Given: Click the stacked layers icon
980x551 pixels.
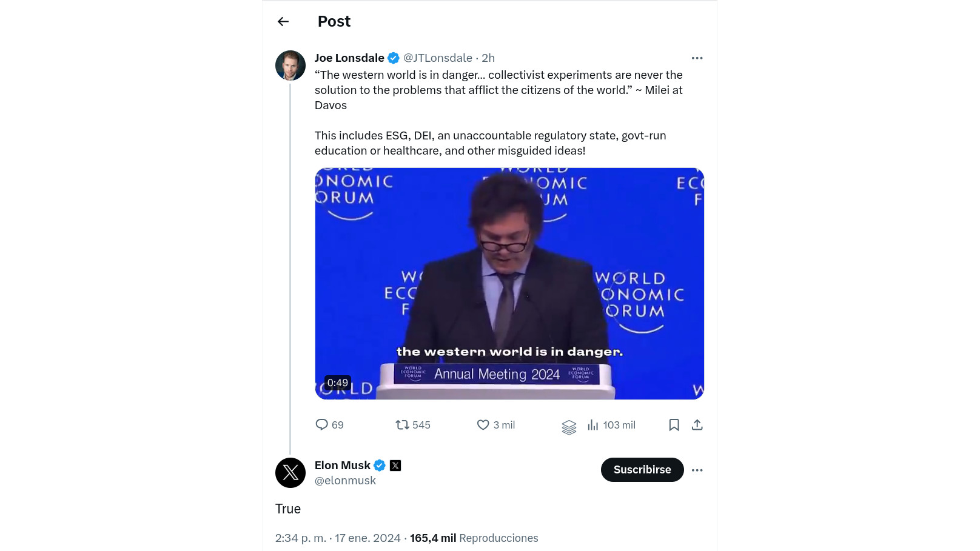Looking at the screenshot, I should tap(569, 427).
